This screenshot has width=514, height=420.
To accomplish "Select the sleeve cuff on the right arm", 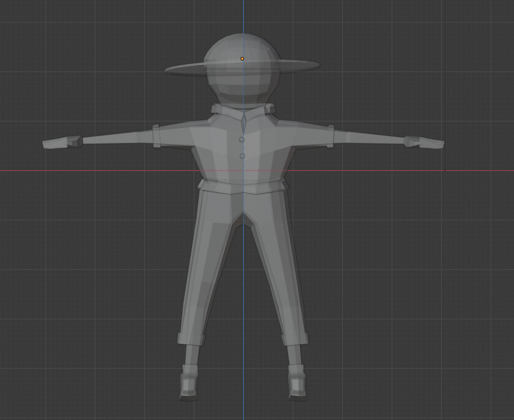I will (x=331, y=136).
